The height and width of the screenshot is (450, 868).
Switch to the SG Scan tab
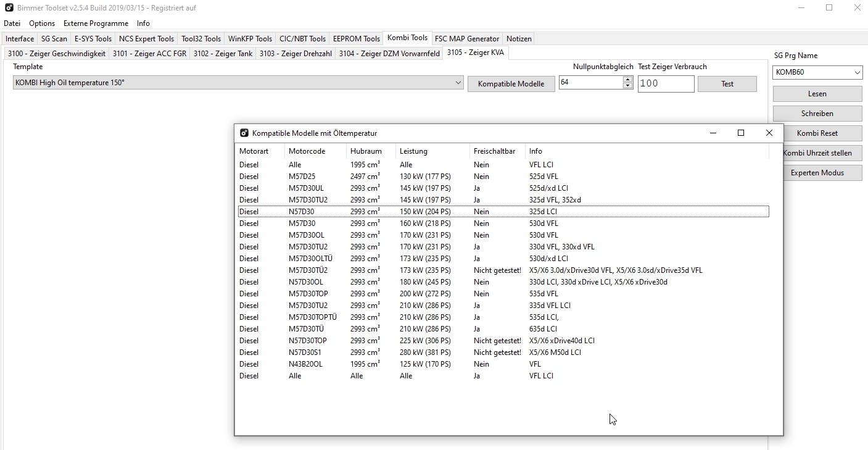click(x=54, y=39)
